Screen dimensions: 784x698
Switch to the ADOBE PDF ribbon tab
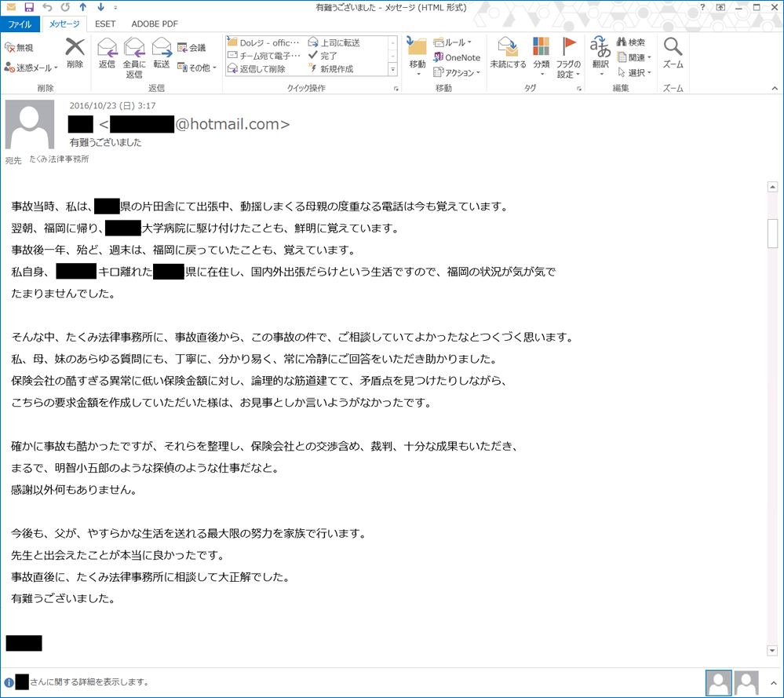[x=154, y=24]
